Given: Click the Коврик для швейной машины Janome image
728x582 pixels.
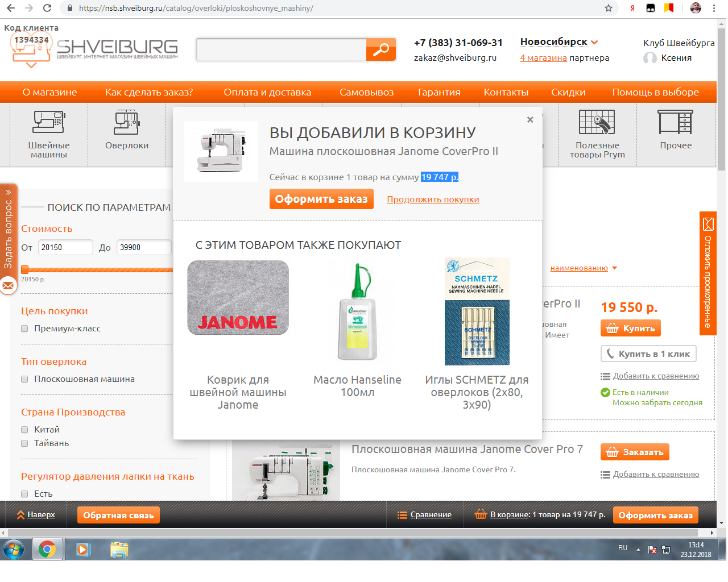Looking at the screenshot, I should (x=238, y=298).
